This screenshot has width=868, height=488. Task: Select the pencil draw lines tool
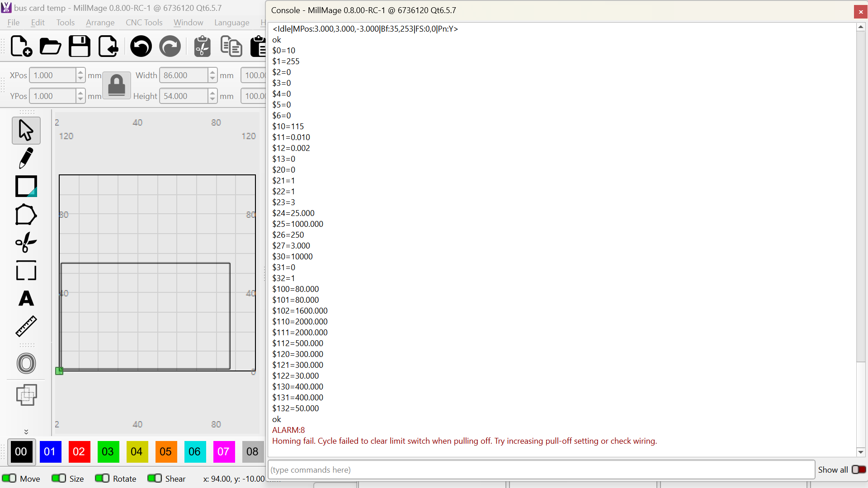pyautogui.click(x=26, y=158)
